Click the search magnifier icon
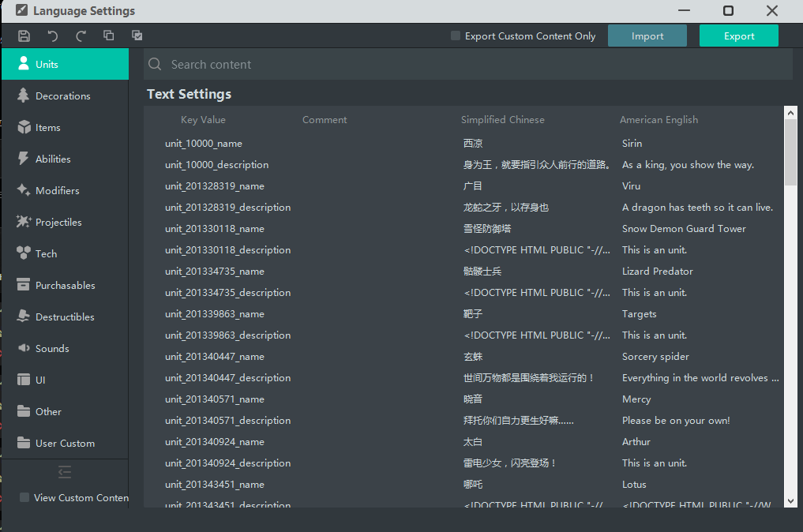This screenshot has width=803, height=532. point(156,65)
